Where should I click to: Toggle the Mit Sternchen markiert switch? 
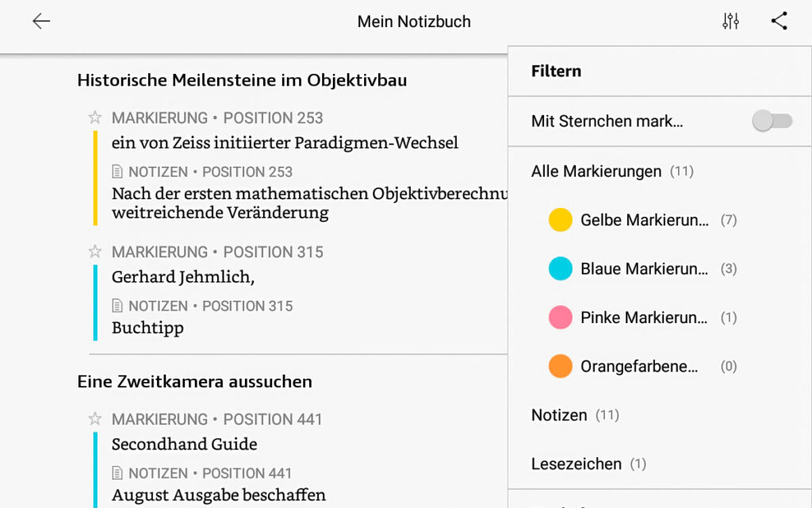[772, 121]
